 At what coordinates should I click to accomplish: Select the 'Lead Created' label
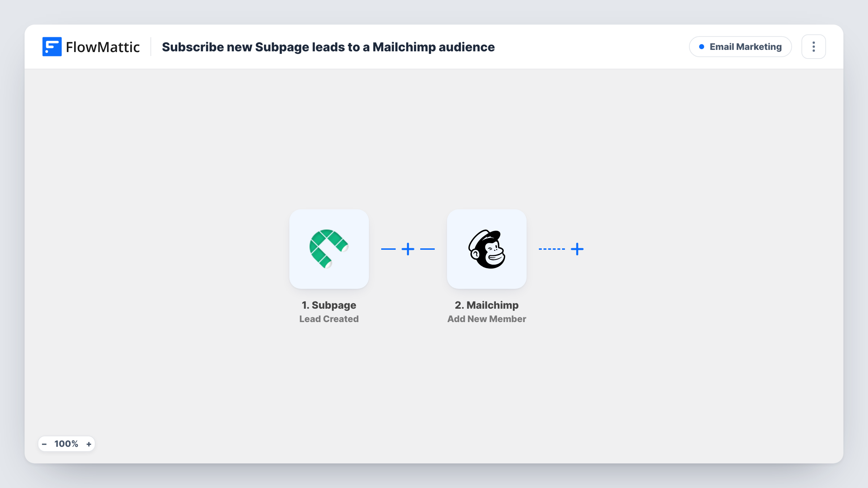click(329, 319)
